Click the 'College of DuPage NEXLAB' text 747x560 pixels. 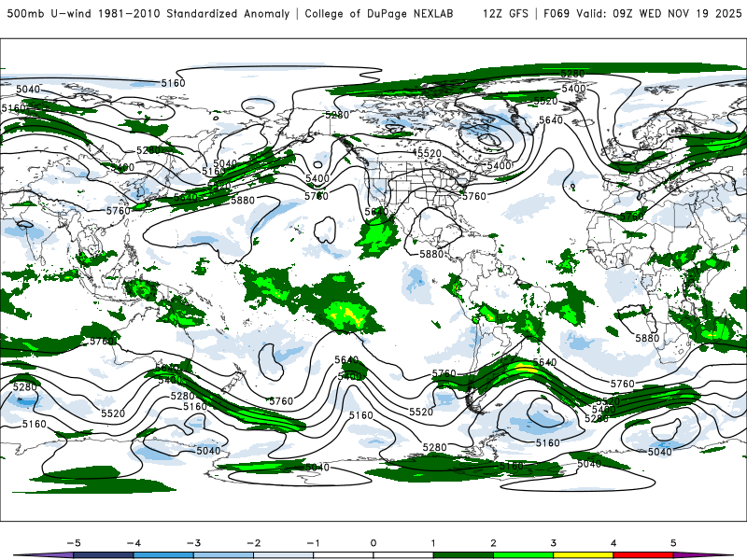pos(379,14)
